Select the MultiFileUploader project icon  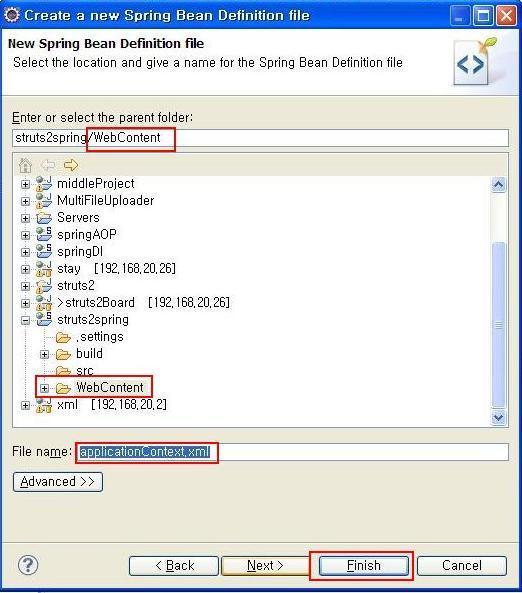point(44,201)
